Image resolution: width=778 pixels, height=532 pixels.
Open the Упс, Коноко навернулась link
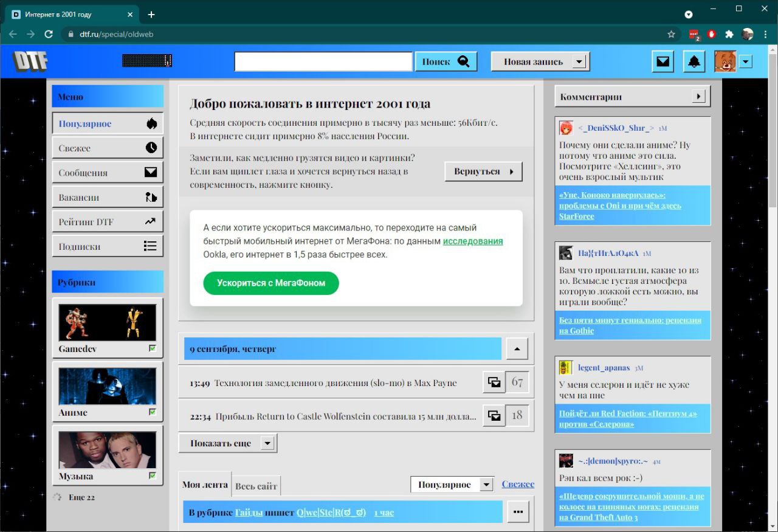(620, 206)
